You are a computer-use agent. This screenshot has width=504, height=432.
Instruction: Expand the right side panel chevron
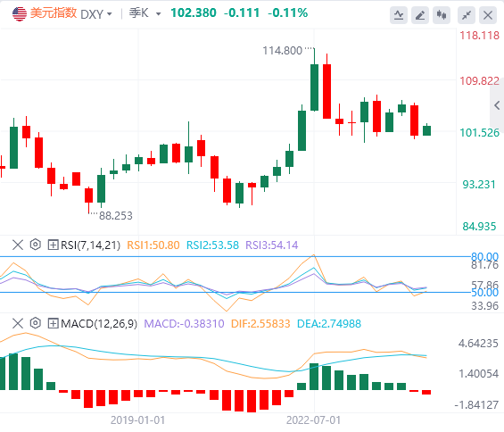(x=497, y=105)
